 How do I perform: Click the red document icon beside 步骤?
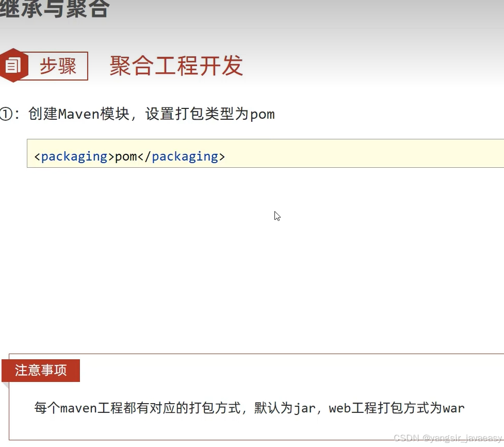(13, 65)
